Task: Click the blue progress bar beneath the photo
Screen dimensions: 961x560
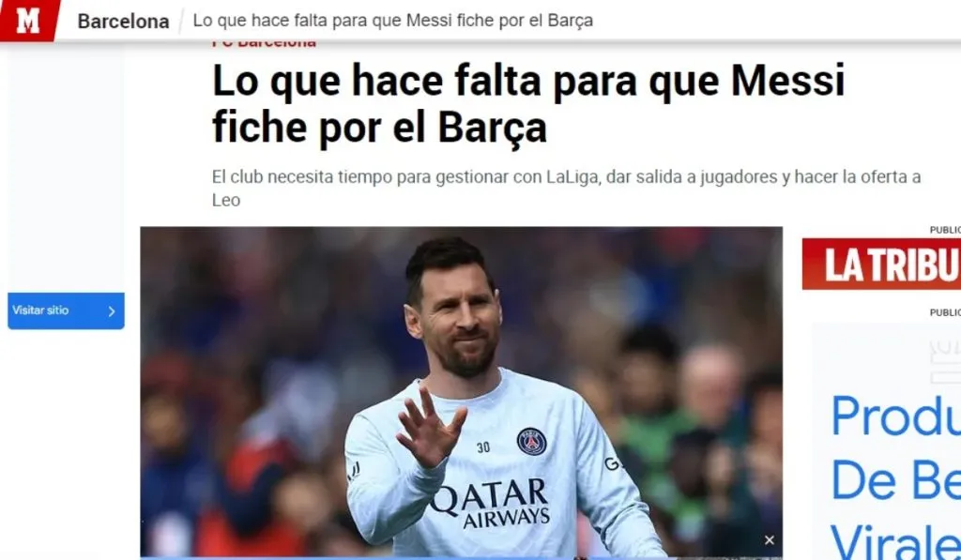Action: click(461, 557)
